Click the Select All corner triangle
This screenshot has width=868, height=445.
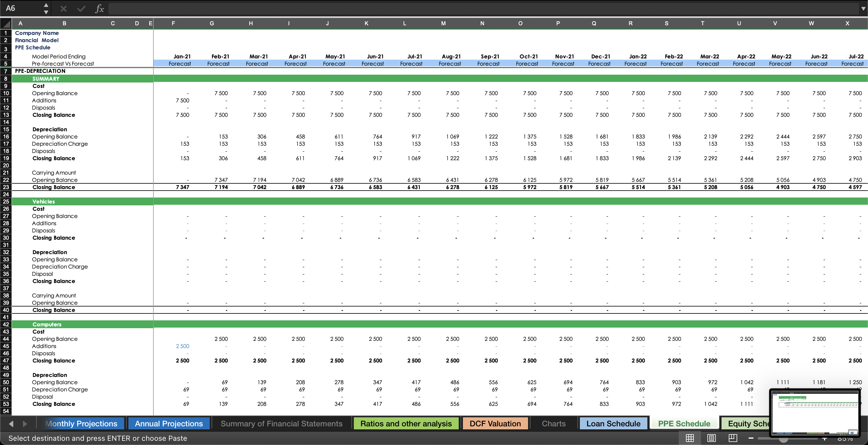coord(6,23)
